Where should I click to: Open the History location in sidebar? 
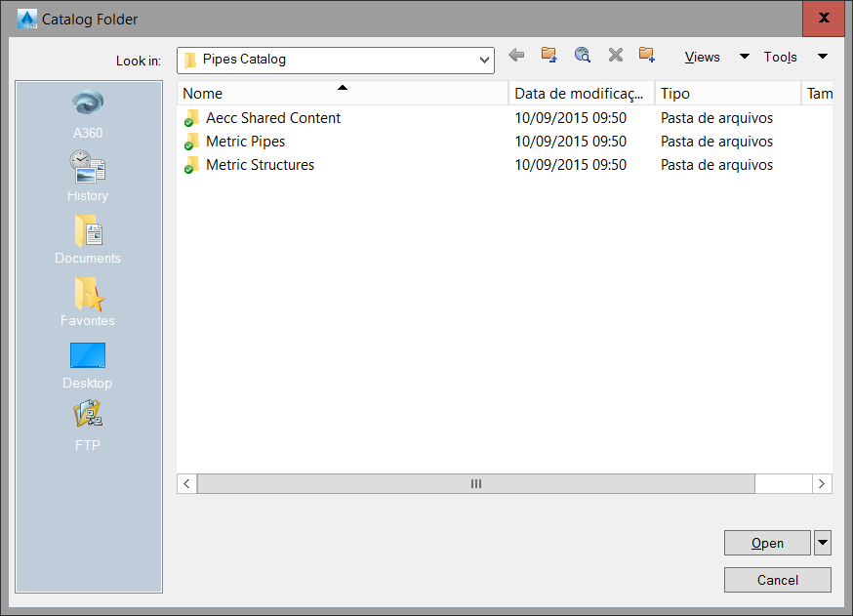[88, 176]
